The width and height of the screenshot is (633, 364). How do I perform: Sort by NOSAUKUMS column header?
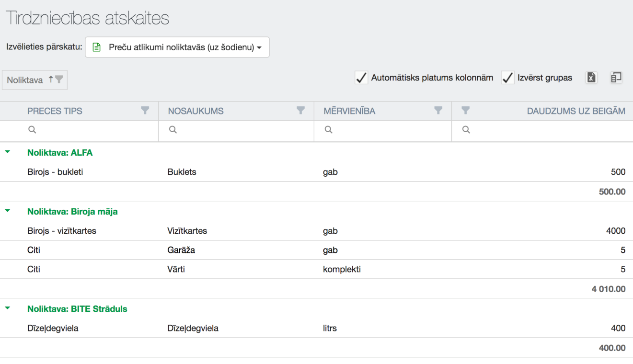point(196,111)
